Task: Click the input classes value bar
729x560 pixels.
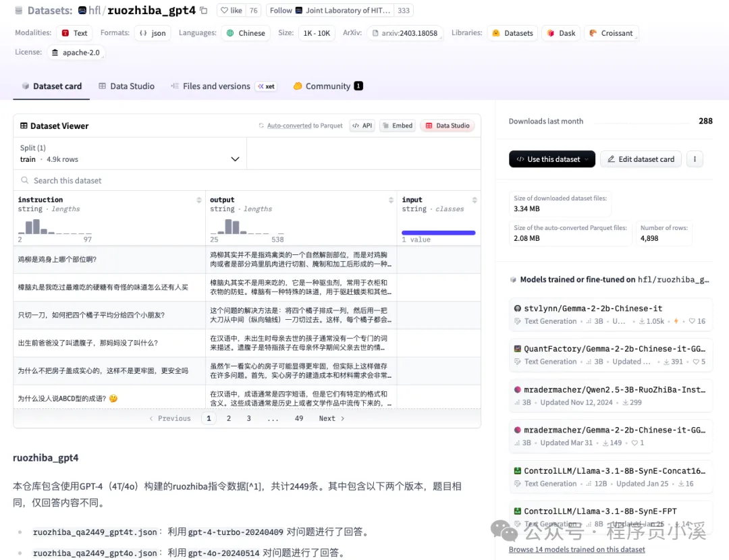Action: [439, 232]
